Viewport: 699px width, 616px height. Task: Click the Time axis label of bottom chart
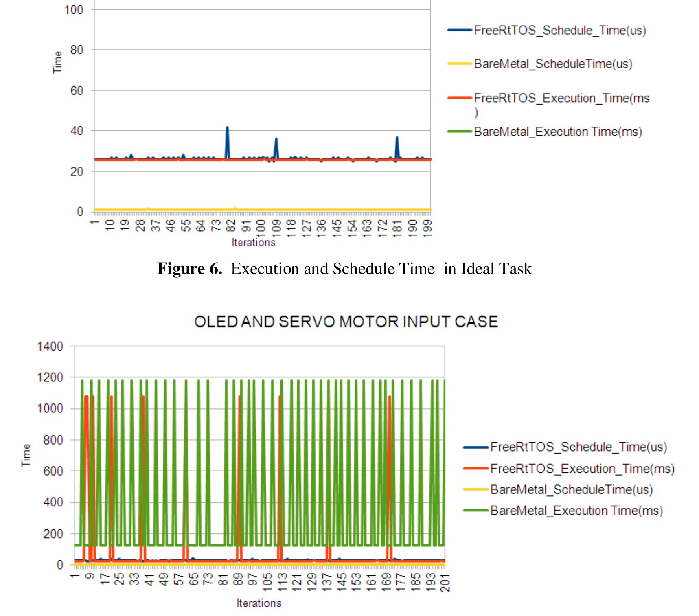26,455
